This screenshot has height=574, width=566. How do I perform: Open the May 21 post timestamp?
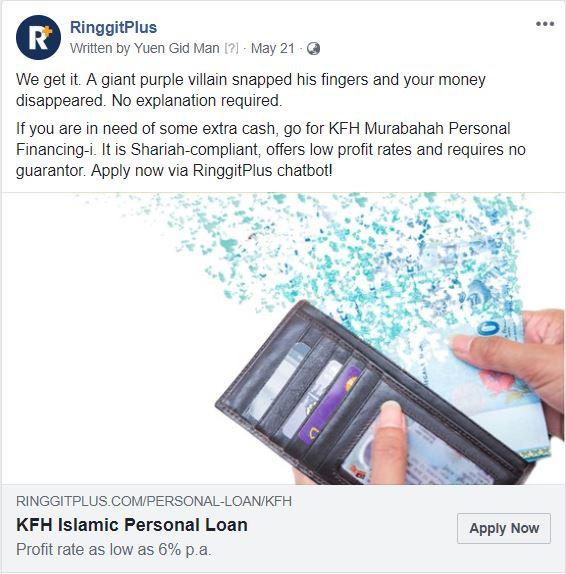[x=272, y=48]
